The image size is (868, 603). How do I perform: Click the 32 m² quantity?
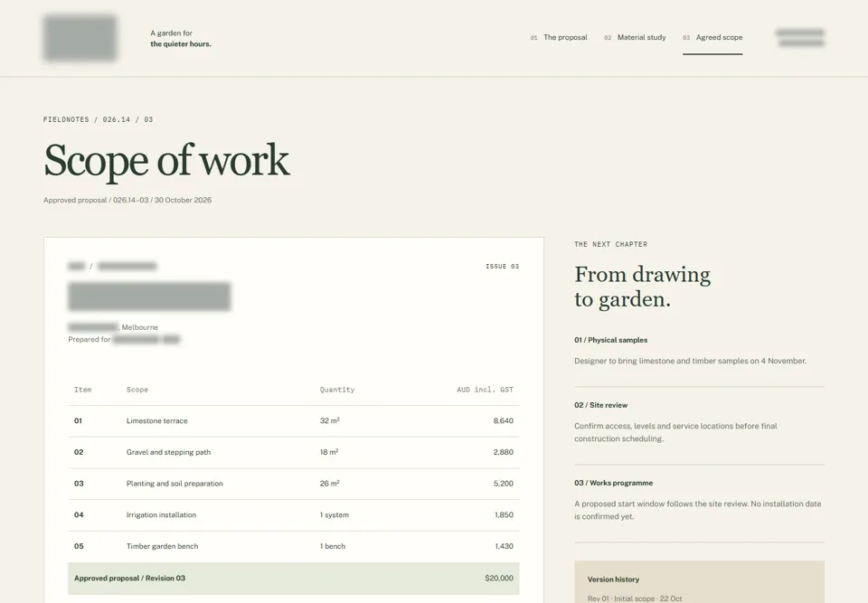(x=329, y=420)
